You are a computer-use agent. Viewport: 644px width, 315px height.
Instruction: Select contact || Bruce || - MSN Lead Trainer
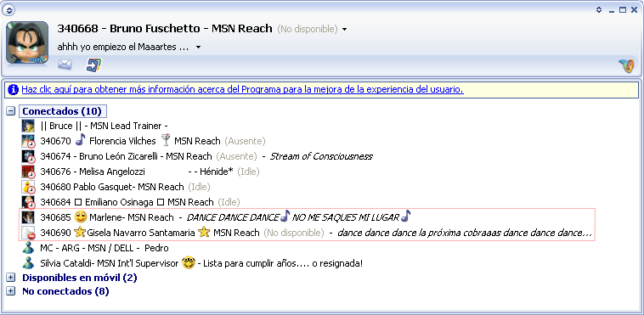click(105, 126)
